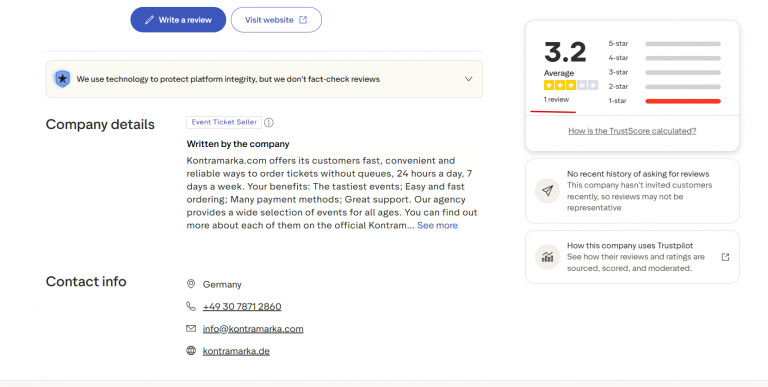Click the three-star rating image

tap(571, 85)
